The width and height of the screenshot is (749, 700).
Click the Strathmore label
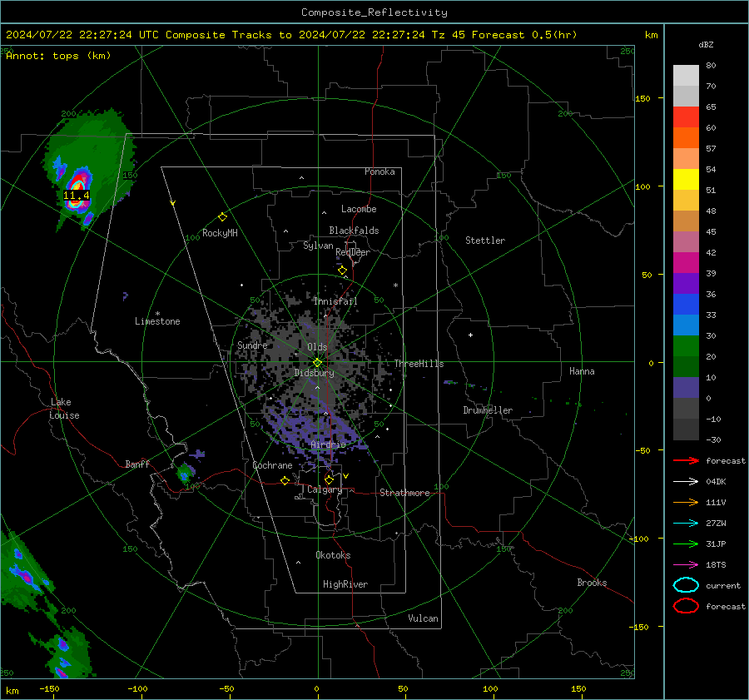pyautogui.click(x=404, y=493)
